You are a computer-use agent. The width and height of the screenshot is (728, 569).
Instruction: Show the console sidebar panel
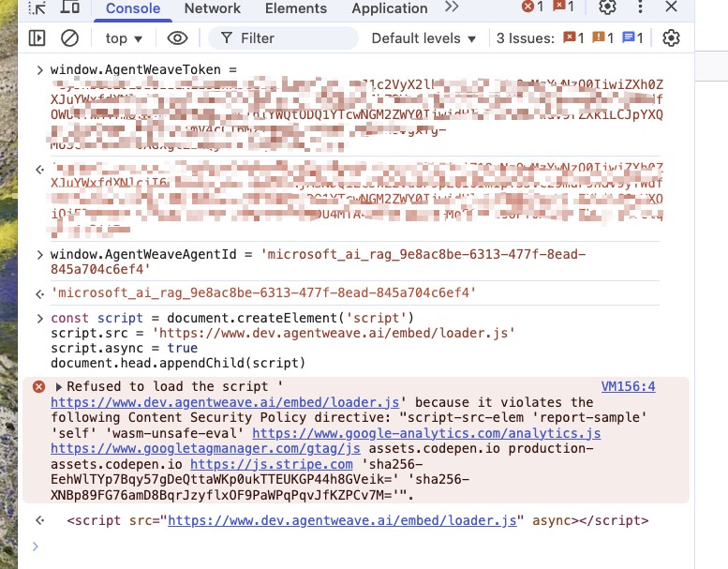37,38
